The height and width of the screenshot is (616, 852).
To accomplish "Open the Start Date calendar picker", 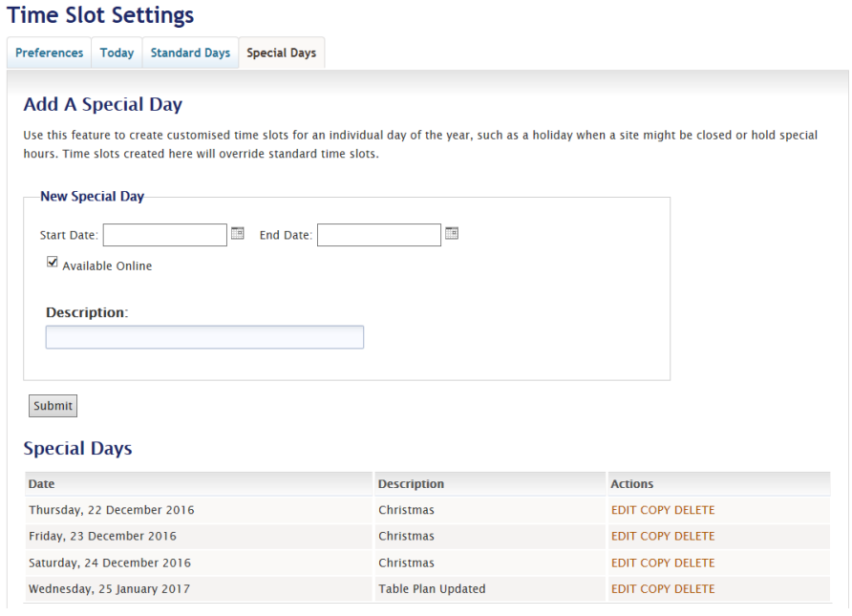I will click(238, 233).
